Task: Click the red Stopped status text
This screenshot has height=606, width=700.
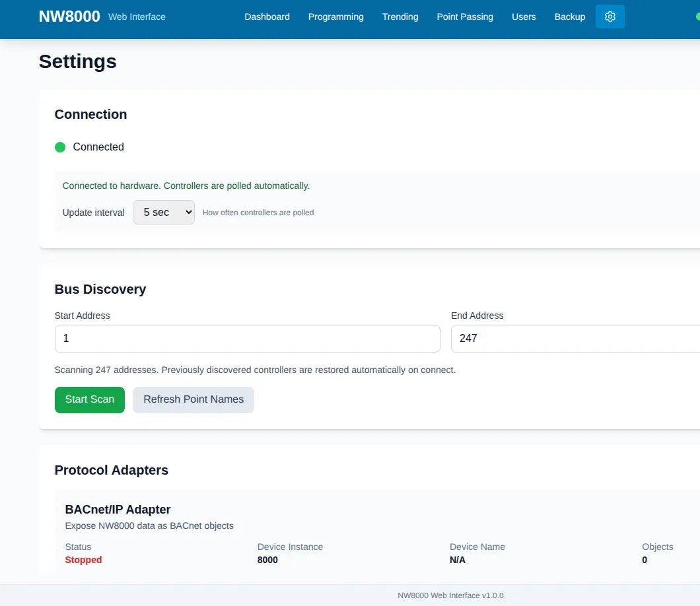Action: (x=83, y=560)
